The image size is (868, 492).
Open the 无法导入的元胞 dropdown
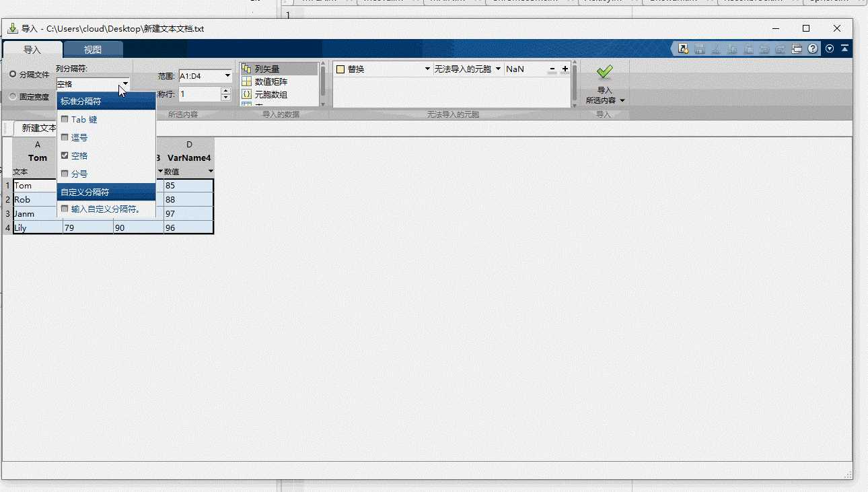[x=498, y=69]
